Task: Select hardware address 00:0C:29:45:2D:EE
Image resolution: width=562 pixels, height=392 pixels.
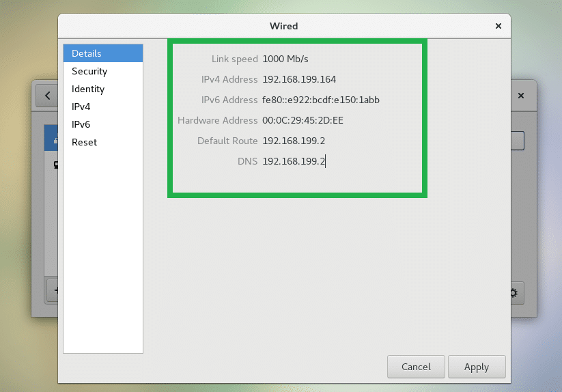Action: click(x=303, y=120)
